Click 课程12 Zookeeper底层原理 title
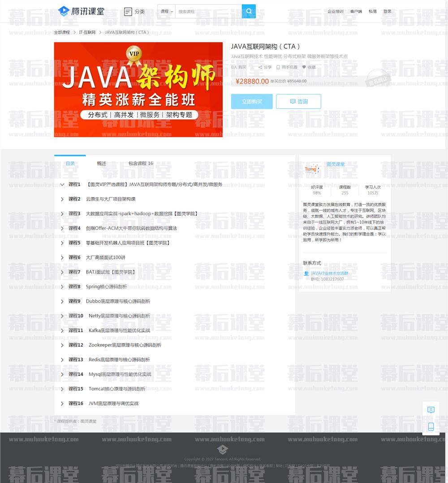The height and width of the screenshot is (483, 448). (x=125, y=345)
